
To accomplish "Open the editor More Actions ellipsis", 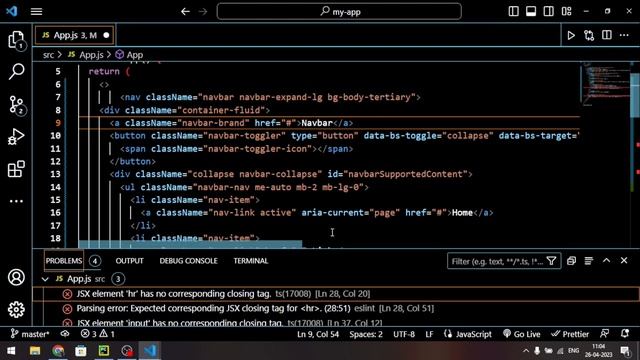I will coord(624,36).
